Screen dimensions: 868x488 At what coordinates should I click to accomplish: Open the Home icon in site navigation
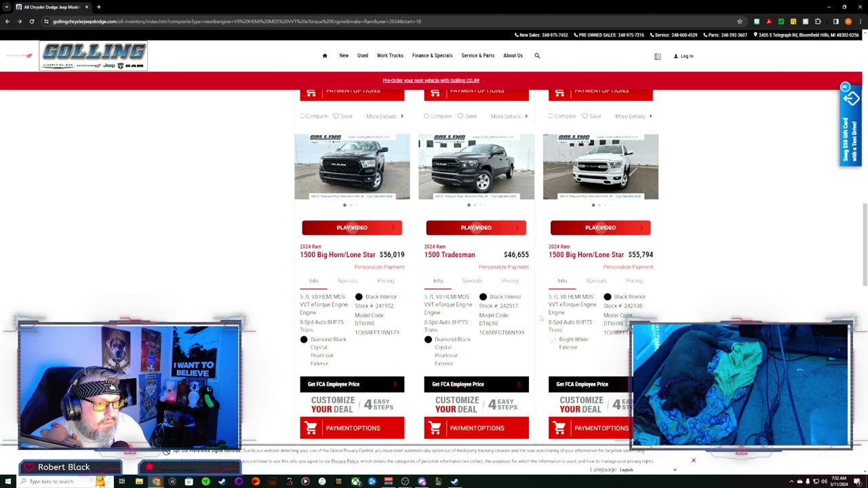point(325,56)
